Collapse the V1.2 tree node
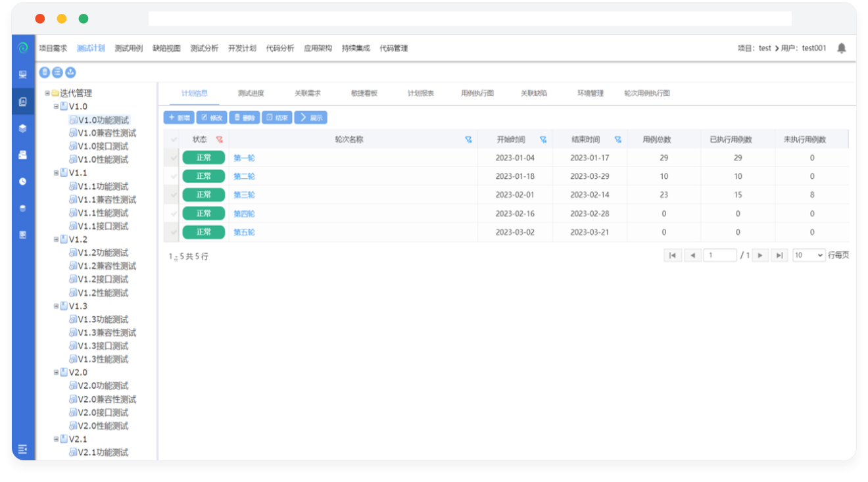Image resolution: width=868 pixels, height=482 pixels. click(57, 239)
